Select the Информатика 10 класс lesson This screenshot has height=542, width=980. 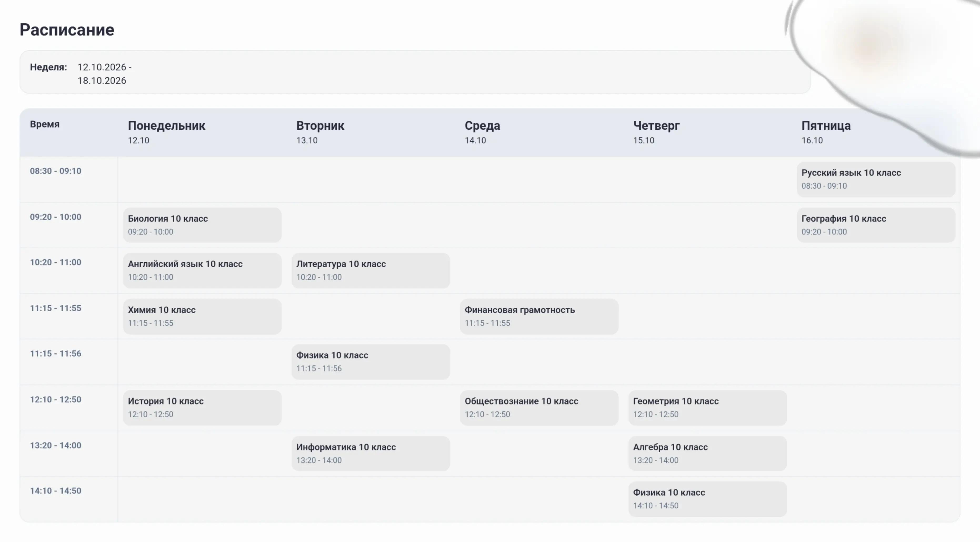[x=371, y=453]
